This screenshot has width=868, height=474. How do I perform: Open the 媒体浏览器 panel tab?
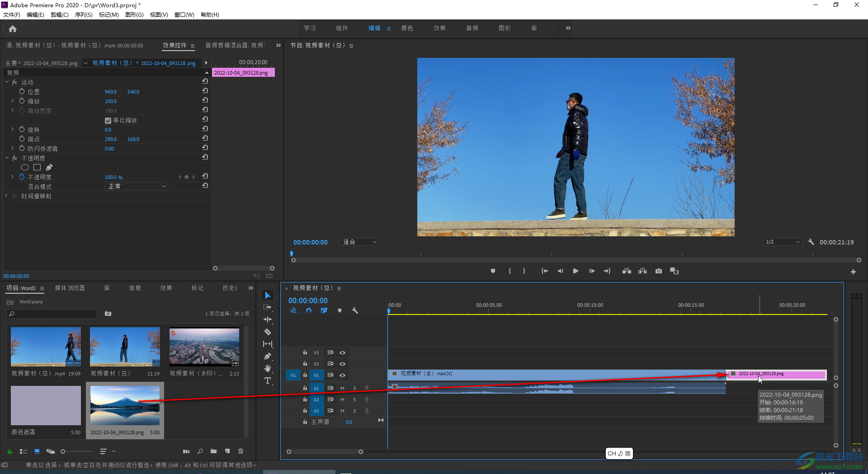pyautogui.click(x=70, y=288)
